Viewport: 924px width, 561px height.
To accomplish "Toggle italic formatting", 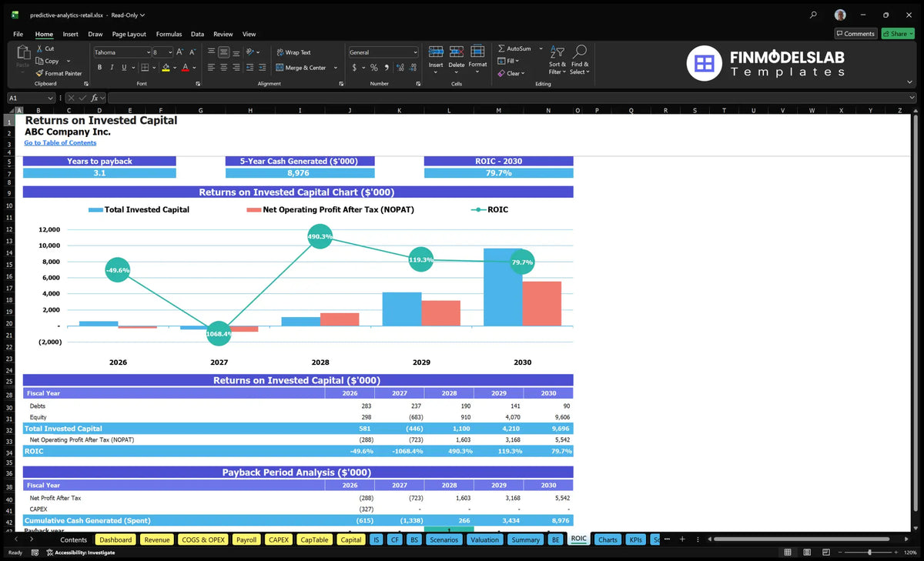I will (x=111, y=68).
